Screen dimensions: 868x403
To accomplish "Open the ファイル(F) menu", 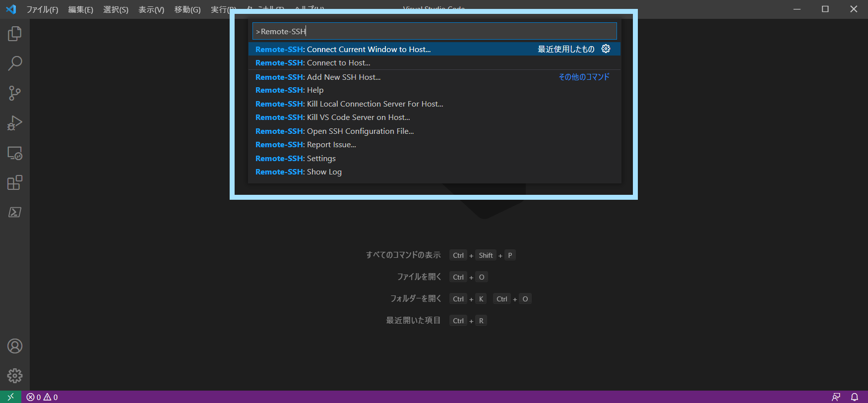I will pyautogui.click(x=42, y=9).
